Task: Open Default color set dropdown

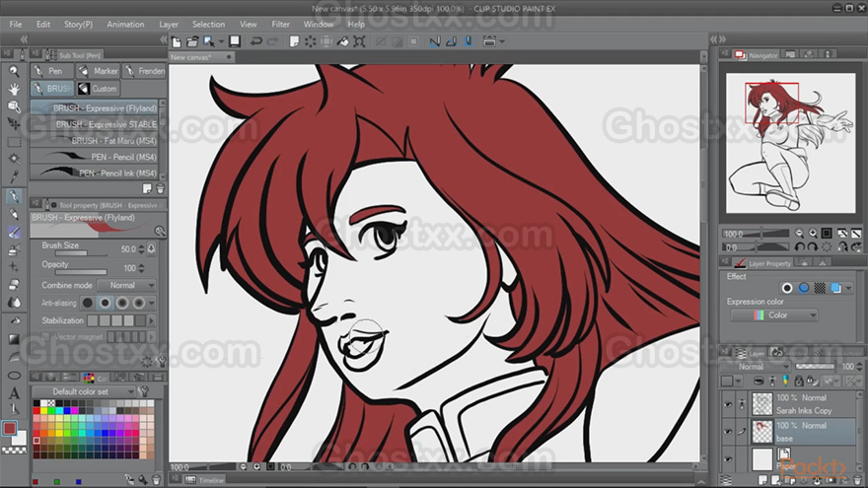Action: click(83, 391)
